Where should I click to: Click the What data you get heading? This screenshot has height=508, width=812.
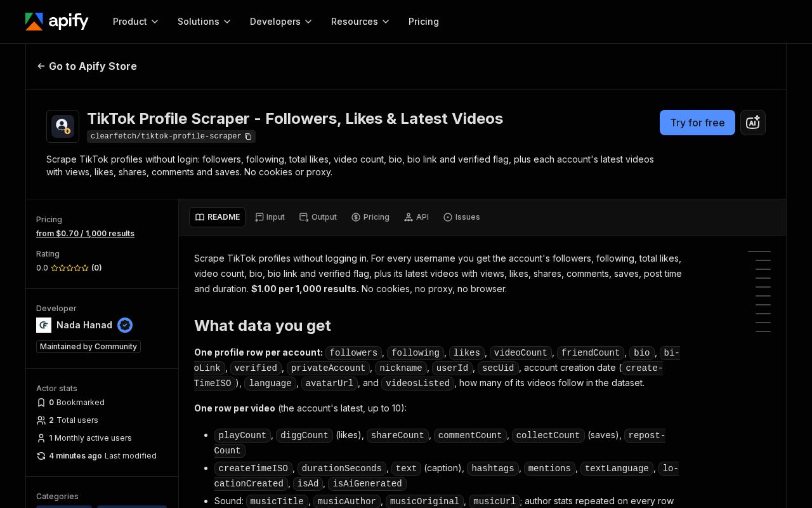click(x=263, y=326)
